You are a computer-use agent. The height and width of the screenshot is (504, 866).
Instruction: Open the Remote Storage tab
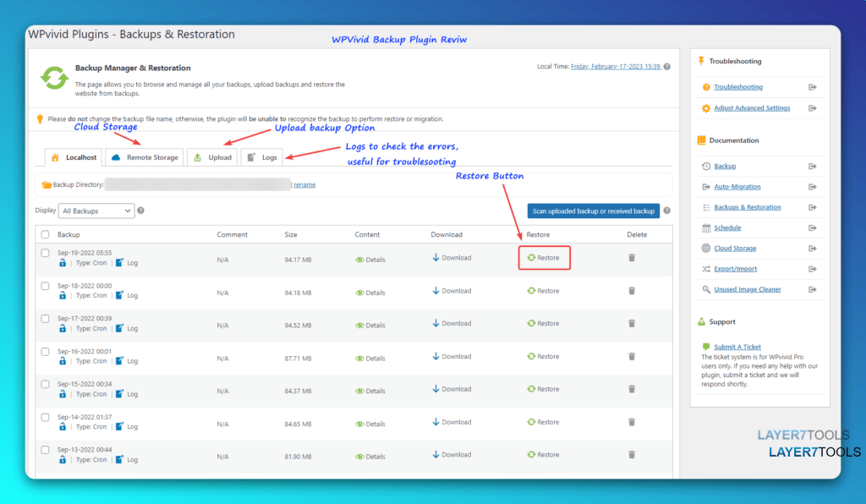pos(145,157)
